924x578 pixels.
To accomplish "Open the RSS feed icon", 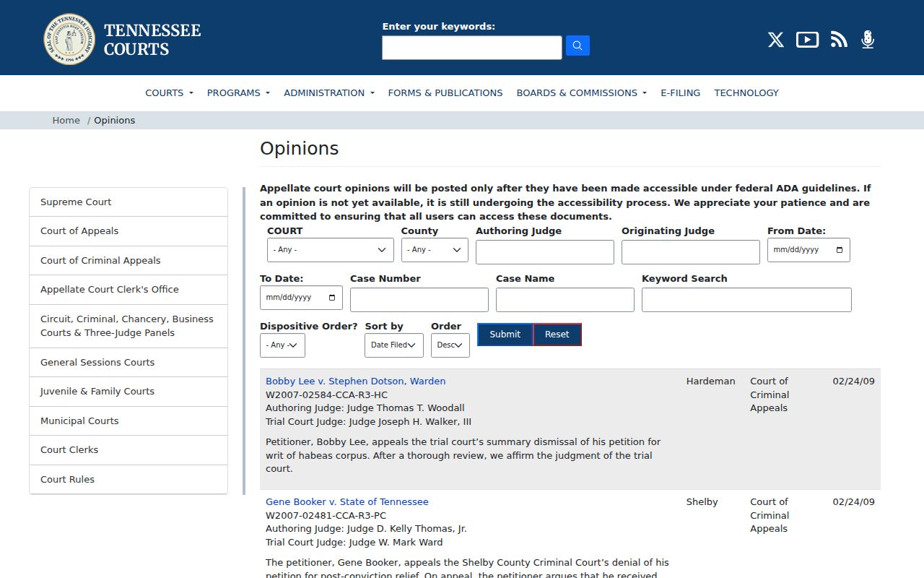I will (x=839, y=40).
